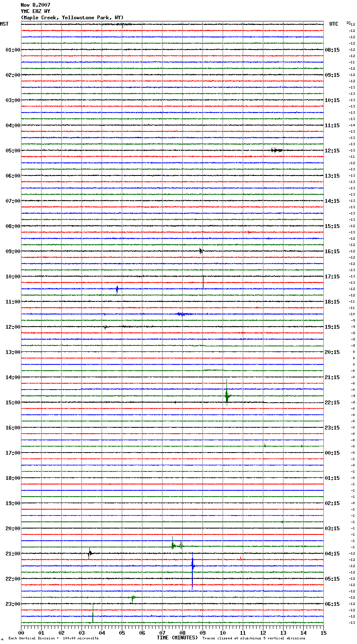
Task: Select the '13:00' MST row label
Action: (x=13, y=352)
